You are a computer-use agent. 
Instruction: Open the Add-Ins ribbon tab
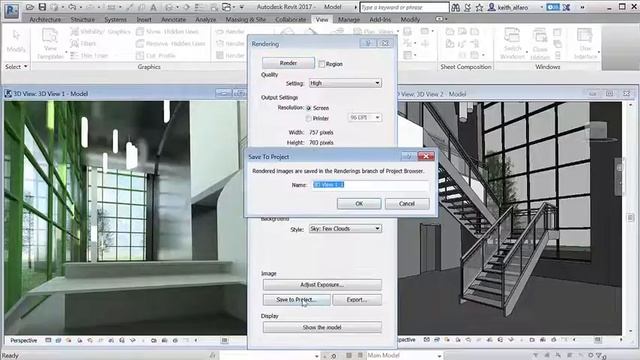pos(380,19)
